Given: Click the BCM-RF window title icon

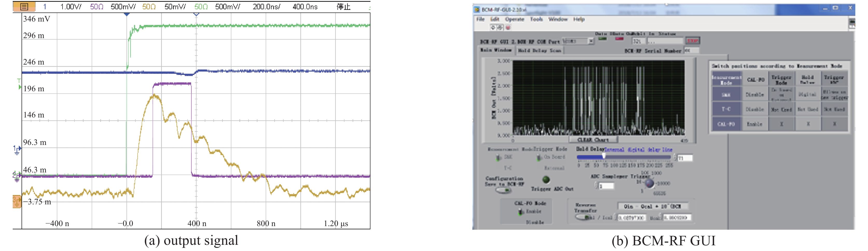Looking at the screenshot, I should 477,9.
